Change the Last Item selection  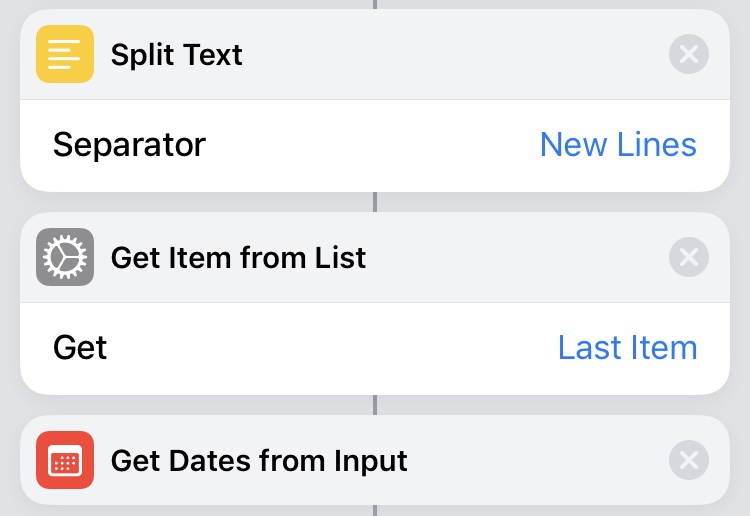(x=628, y=348)
